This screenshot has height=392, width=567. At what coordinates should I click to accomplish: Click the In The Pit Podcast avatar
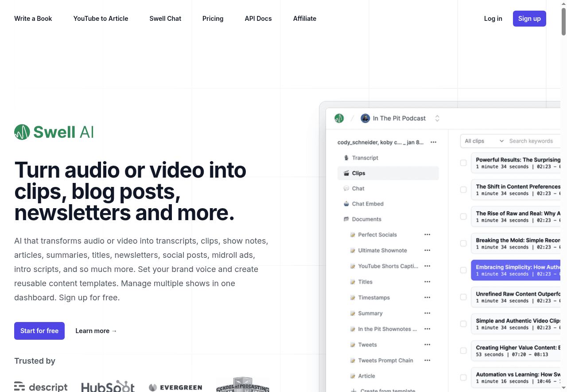point(365,118)
